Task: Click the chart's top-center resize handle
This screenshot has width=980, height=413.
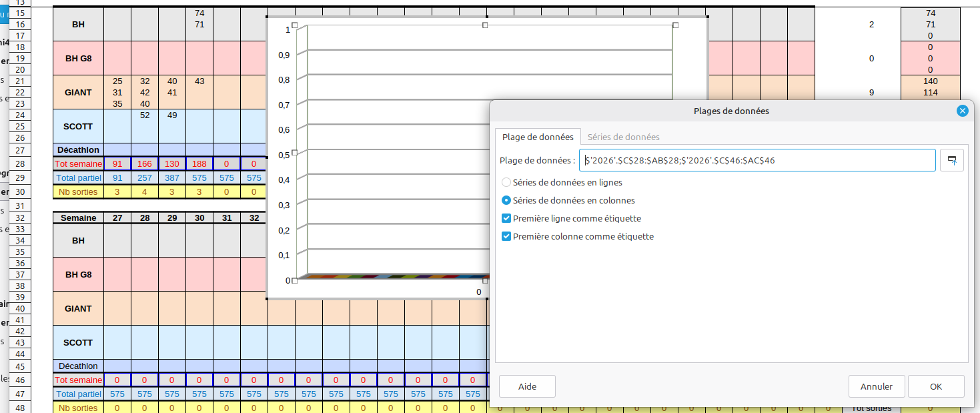Action: [485, 25]
